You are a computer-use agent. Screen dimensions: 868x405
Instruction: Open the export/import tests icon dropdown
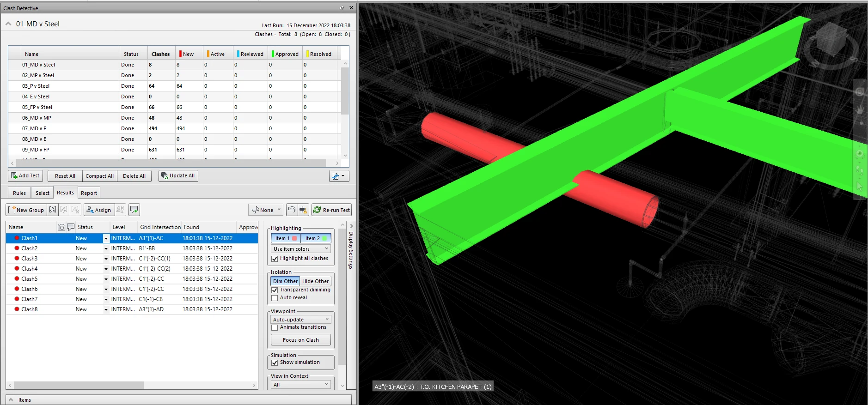[339, 176]
